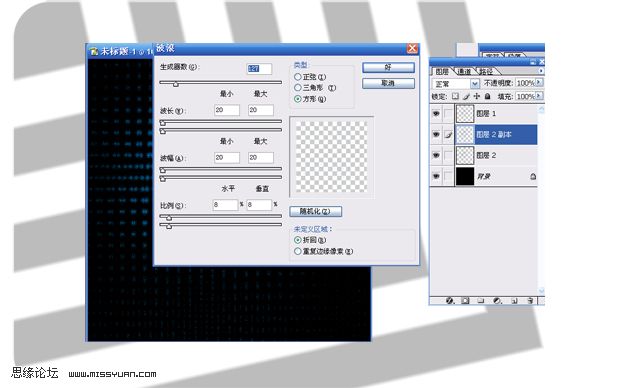Switch to the 图层 tab

(x=442, y=71)
